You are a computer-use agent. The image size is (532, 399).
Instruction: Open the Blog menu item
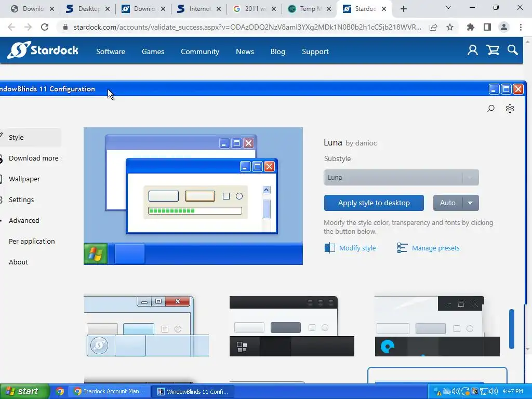pos(277,51)
